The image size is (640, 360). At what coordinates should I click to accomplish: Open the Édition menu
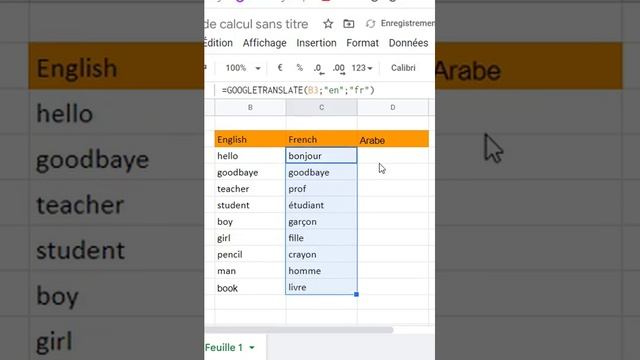coord(218,43)
